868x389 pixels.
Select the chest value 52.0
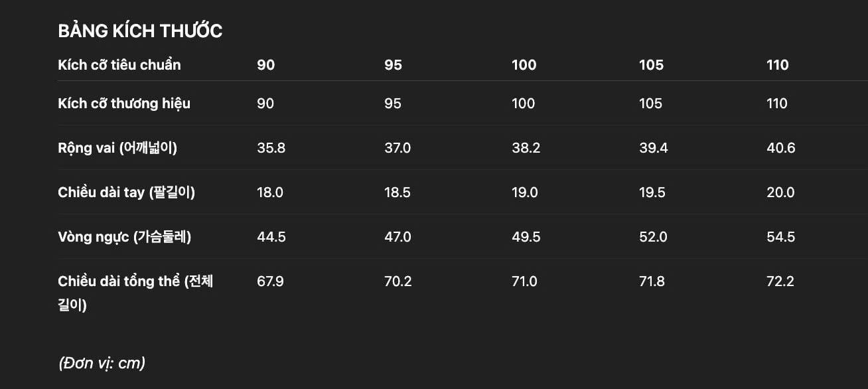pos(653,237)
